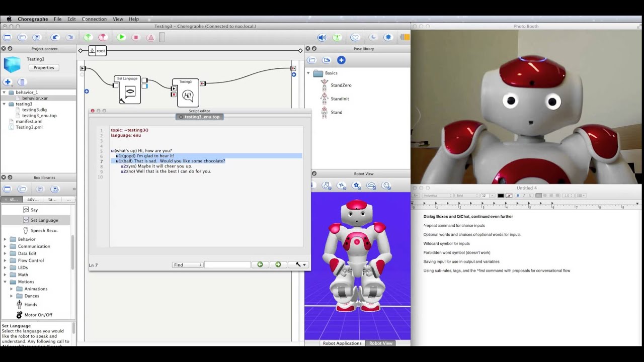Open a project with the toolbar folder icon

pyautogui.click(x=22, y=37)
